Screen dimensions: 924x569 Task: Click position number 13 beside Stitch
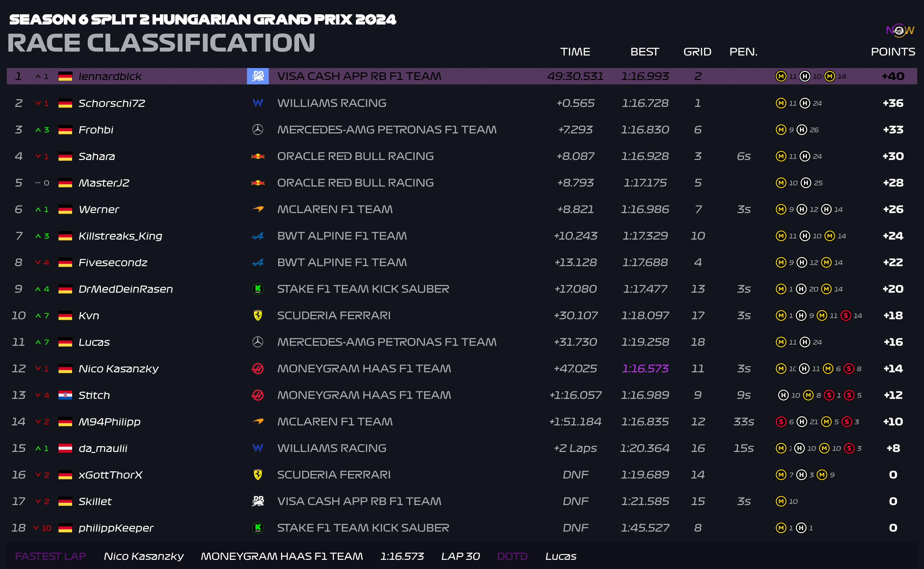(x=18, y=395)
